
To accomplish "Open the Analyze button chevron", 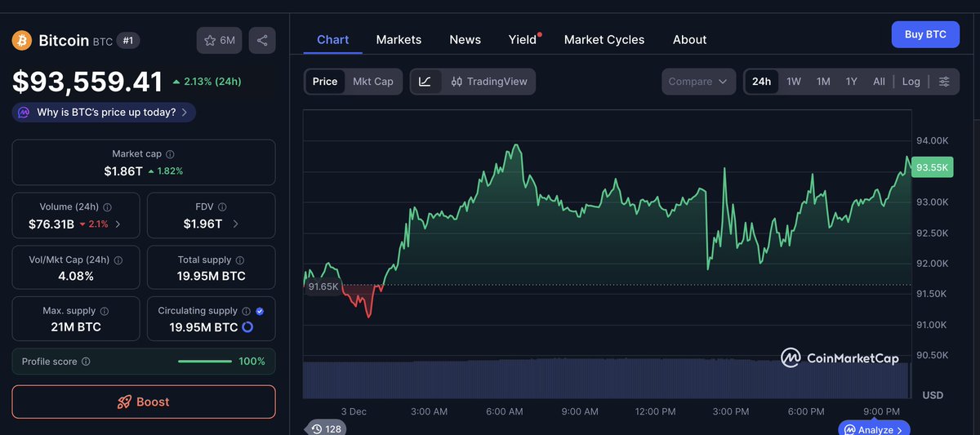I will (900, 429).
